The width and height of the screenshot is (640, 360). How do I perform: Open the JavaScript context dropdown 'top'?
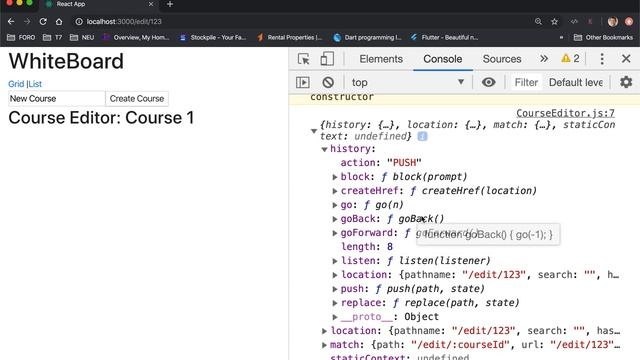(x=408, y=82)
